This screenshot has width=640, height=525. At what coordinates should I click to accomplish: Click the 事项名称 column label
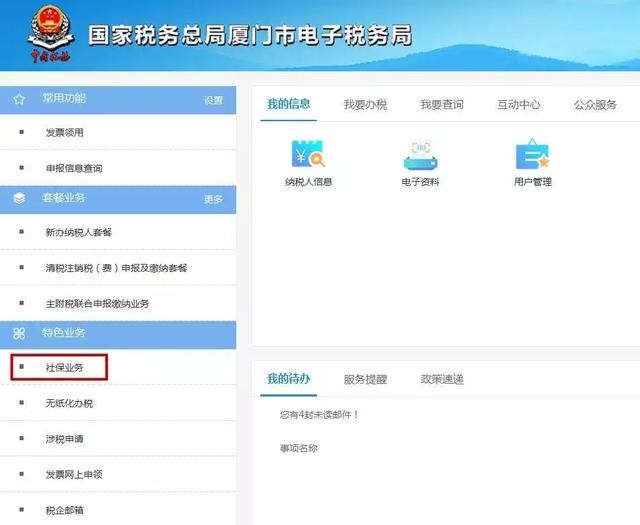pyautogui.click(x=299, y=448)
